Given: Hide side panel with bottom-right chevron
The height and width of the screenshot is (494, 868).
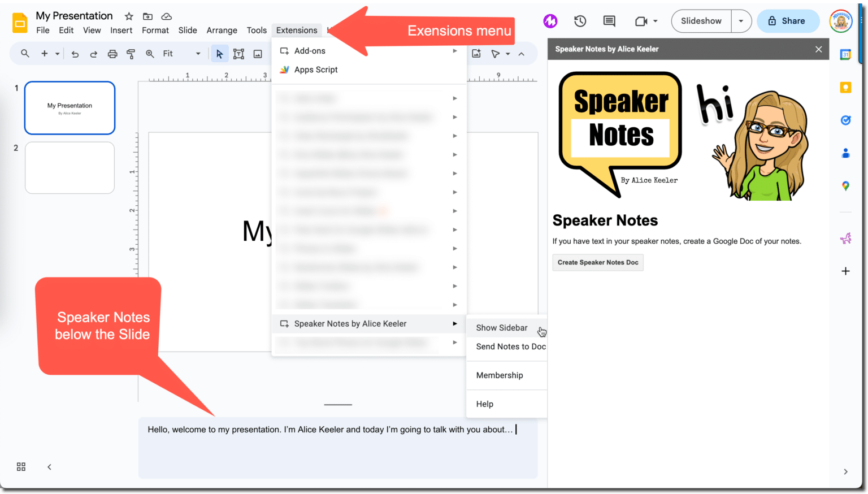Looking at the screenshot, I should pyautogui.click(x=845, y=471).
